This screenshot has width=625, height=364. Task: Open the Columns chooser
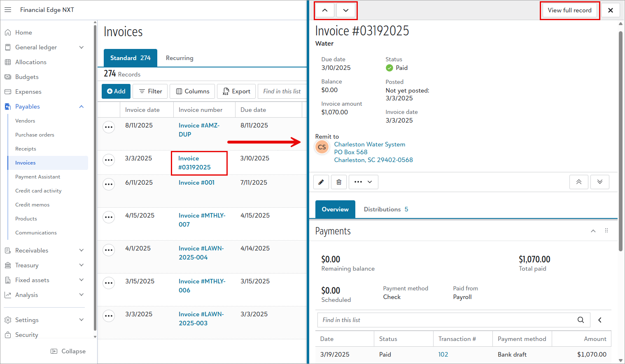point(192,91)
